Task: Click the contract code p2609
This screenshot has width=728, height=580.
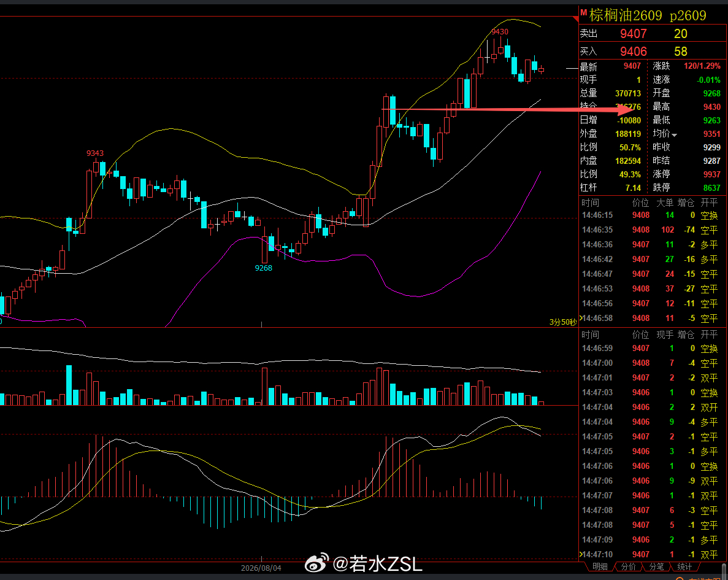Action: tap(688, 16)
